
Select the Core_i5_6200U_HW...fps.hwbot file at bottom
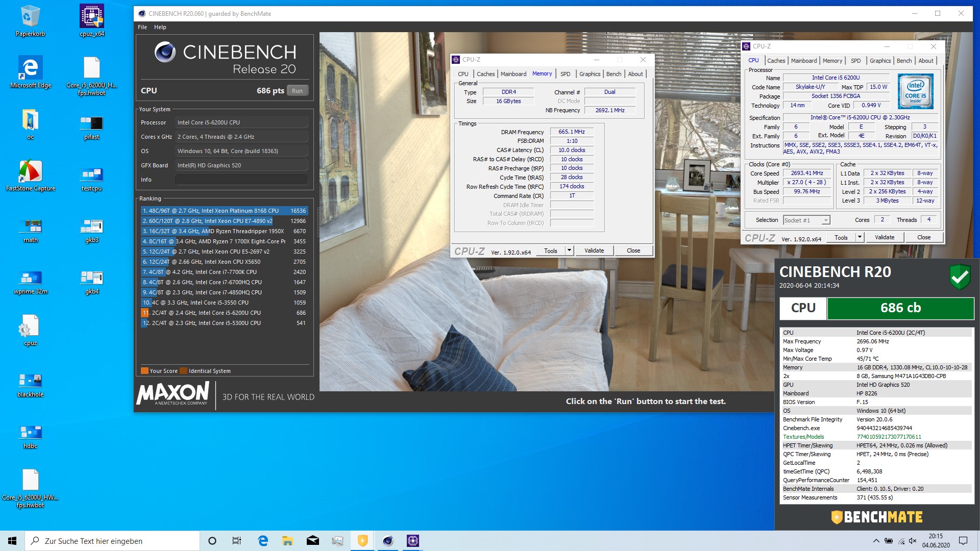[x=30, y=488]
